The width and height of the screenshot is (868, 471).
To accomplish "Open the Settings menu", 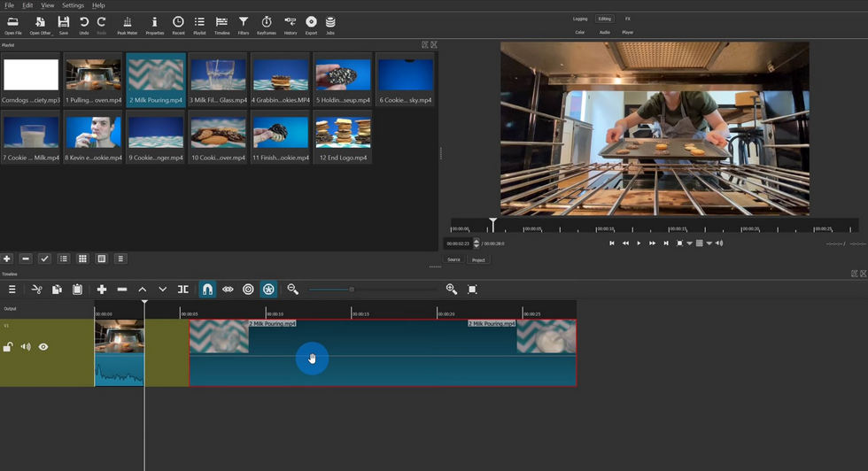I will tap(73, 5).
